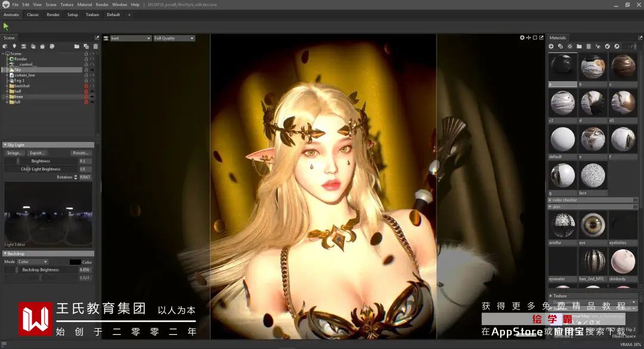Open viewport settings gear icon
The height and width of the screenshot is (349, 644).
tap(522, 38)
